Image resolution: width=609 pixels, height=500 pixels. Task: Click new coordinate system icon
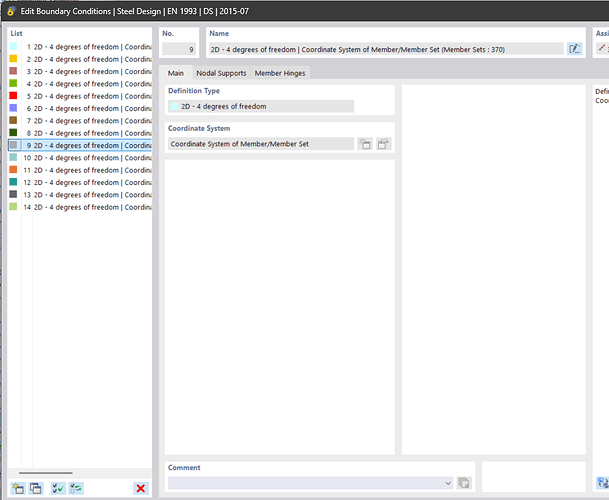365,144
